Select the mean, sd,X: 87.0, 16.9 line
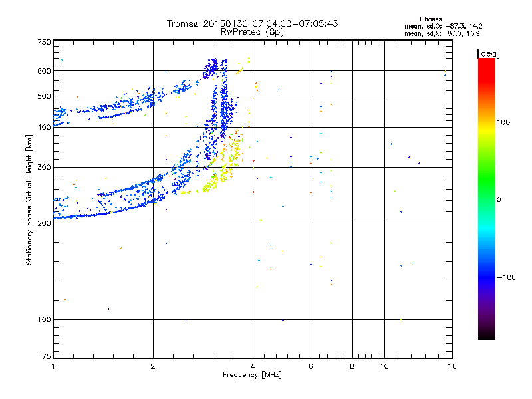The height and width of the screenshot is (399, 532). 442,33
